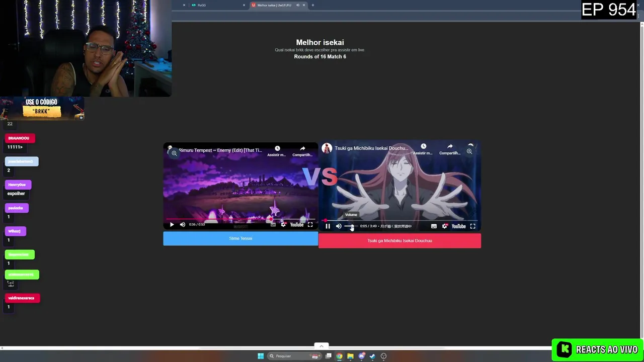Close the Melhor isekai tab
This screenshot has width=644, height=362.
pyautogui.click(x=304, y=5)
